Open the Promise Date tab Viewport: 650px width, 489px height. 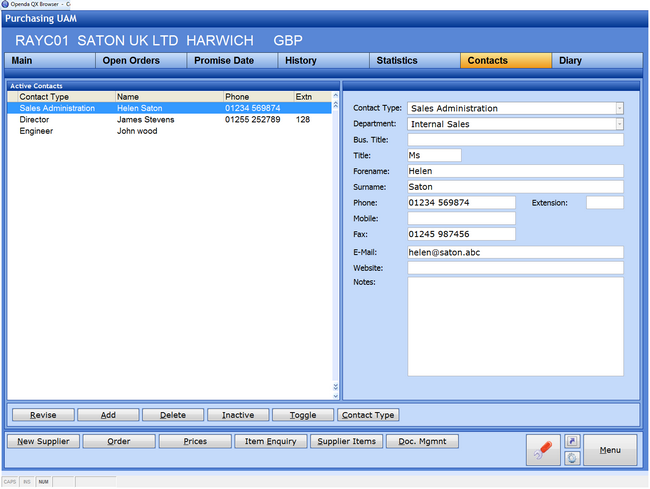pos(232,61)
